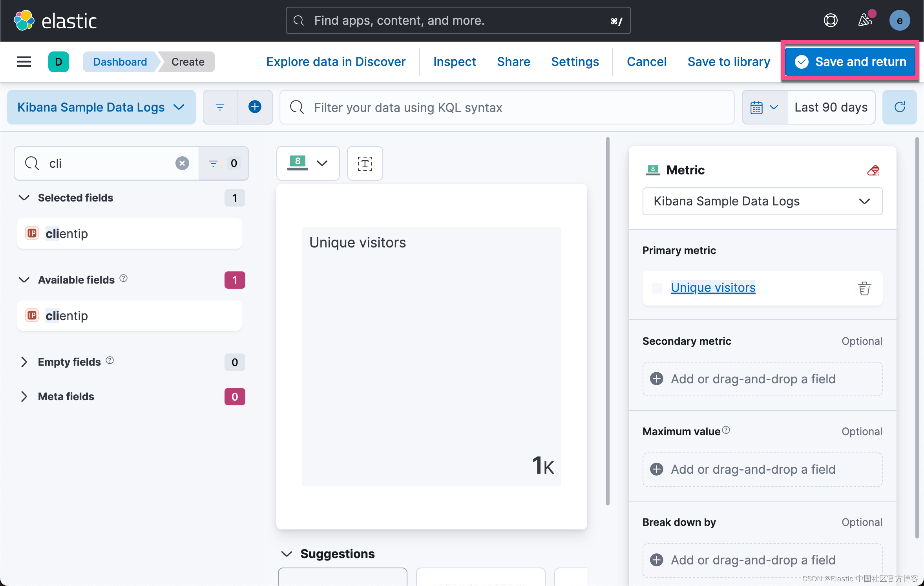
Task: Open Maximum value help icon
Action: tap(726, 430)
